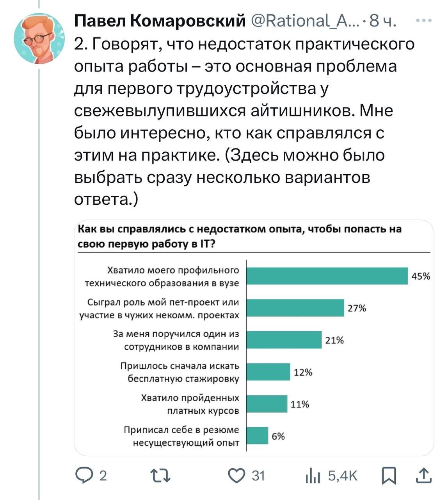Like the tweet with heart icon
The image size is (448, 500).
[x=236, y=475]
